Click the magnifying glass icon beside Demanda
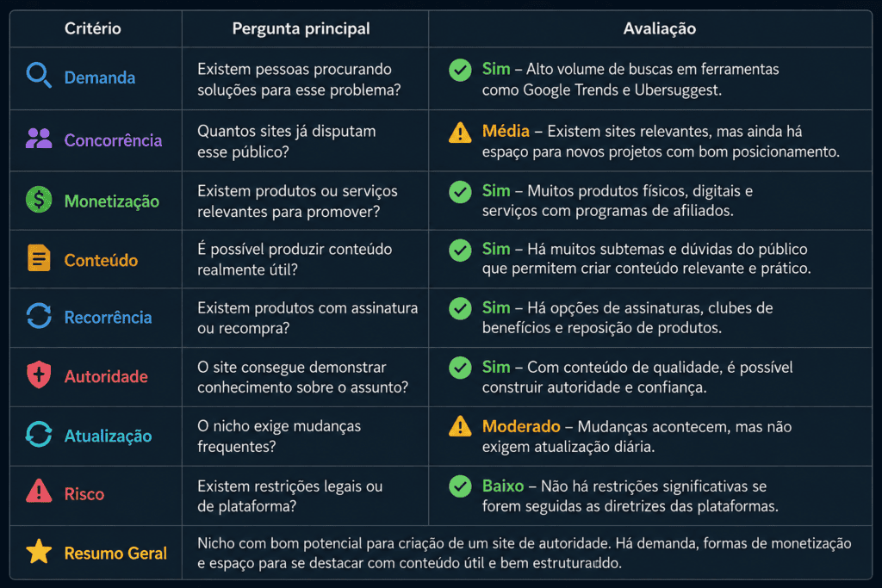The image size is (882, 588). point(39,75)
